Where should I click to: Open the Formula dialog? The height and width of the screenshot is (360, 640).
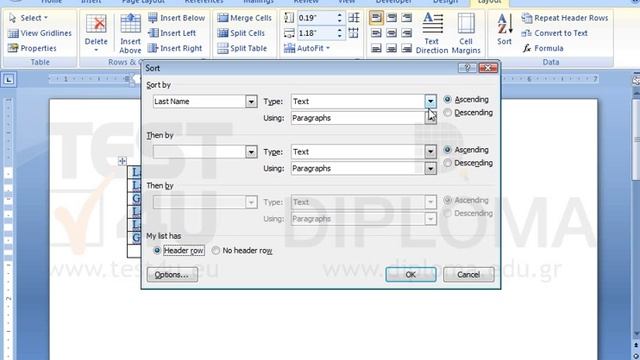click(x=543, y=48)
